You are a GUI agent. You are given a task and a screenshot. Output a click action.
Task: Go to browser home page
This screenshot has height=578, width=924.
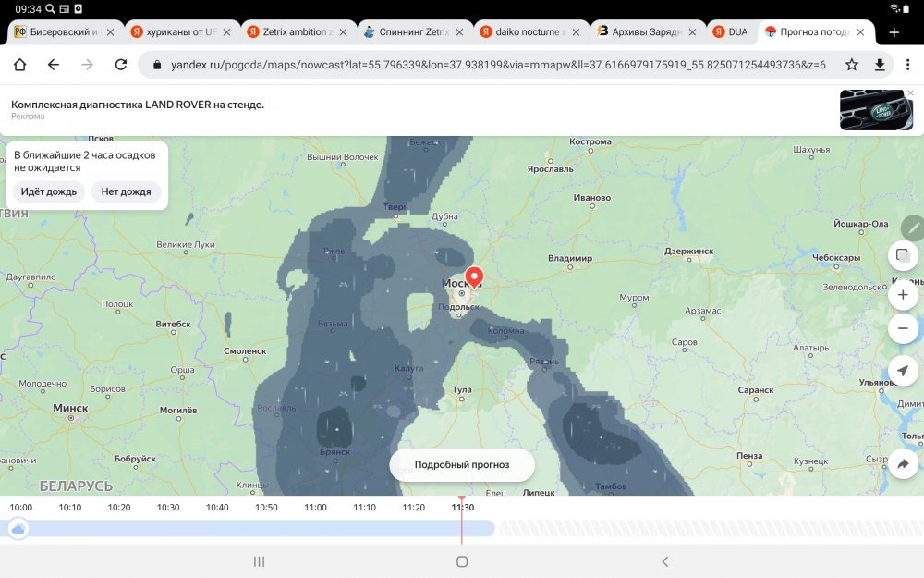(x=19, y=65)
